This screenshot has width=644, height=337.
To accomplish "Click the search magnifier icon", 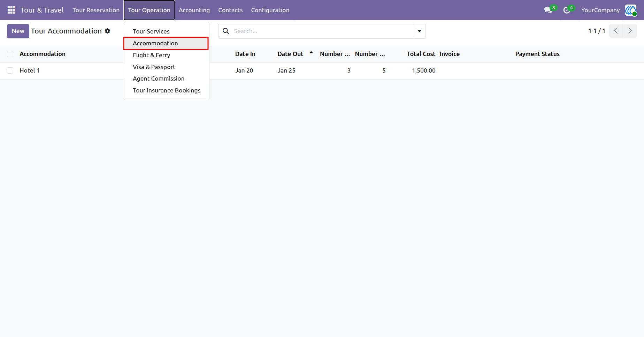I will (x=226, y=31).
